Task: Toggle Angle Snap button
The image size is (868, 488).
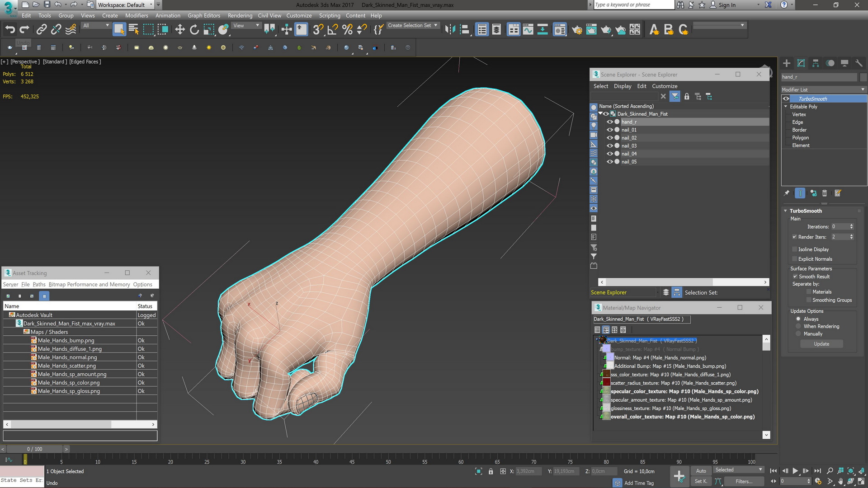Action: [332, 29]
